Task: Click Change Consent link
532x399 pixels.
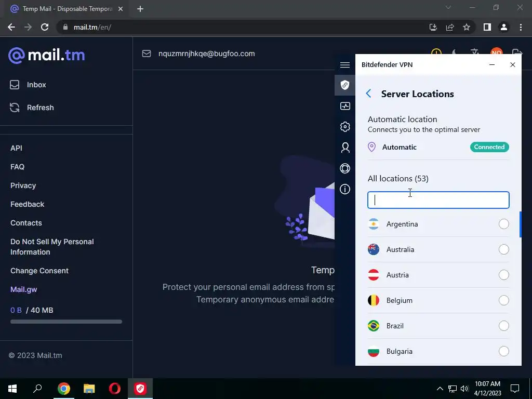Action: click(39, 271)
